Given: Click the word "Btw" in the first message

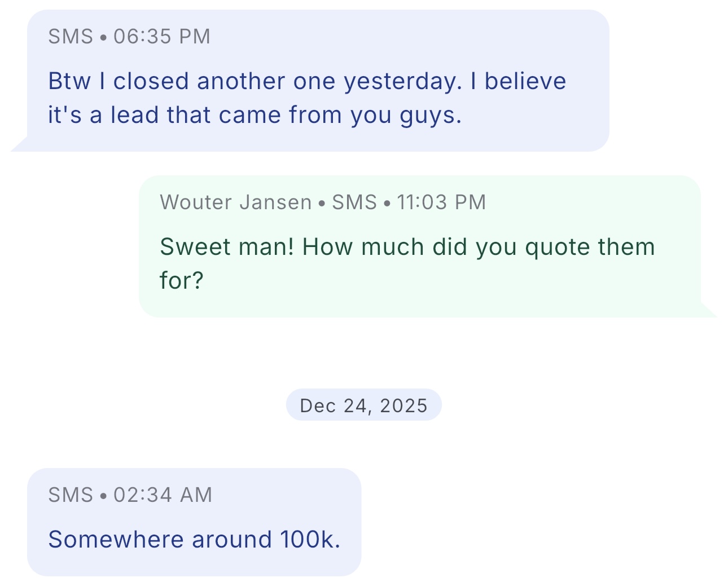Looking at the screenshot, I should [x=69, y=81].
